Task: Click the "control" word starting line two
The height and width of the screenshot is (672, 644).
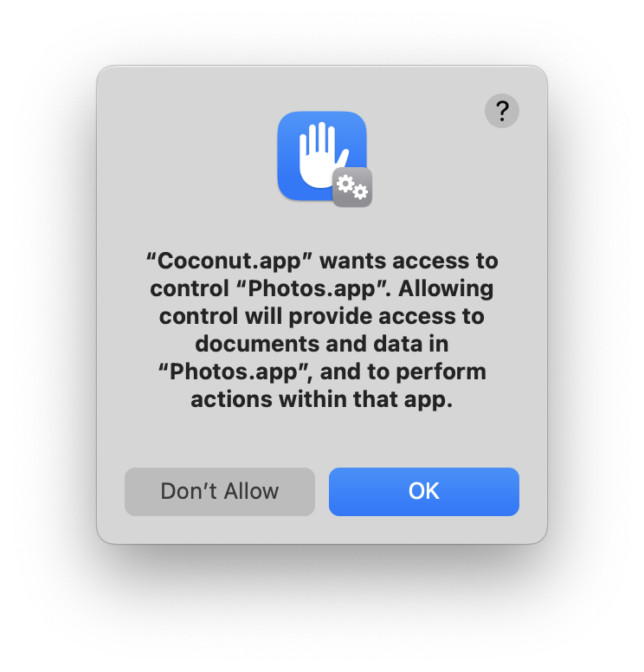Action: [x=189, y=289]
